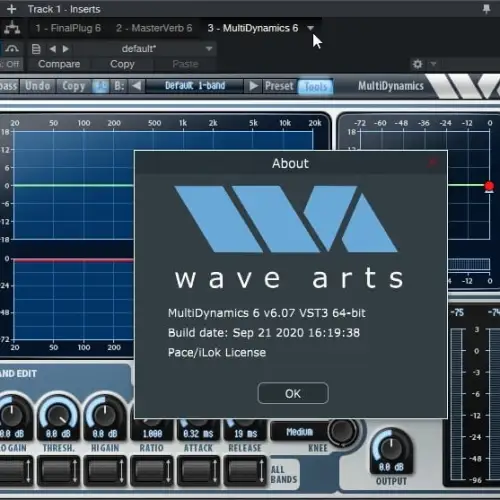Click the all-bands stepper under THRESH.
Viewport: 500px width, 500px height.
(x=59, y=470)
